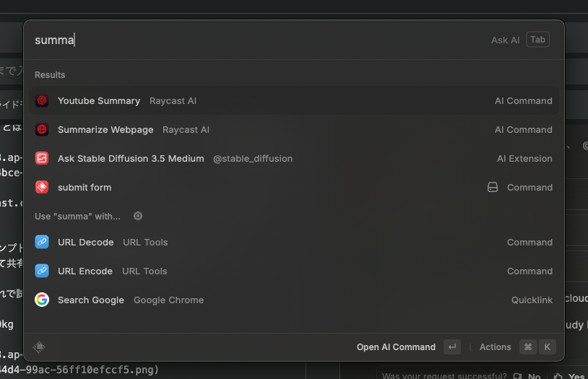Click the Tab key hint

click(537, 40)
